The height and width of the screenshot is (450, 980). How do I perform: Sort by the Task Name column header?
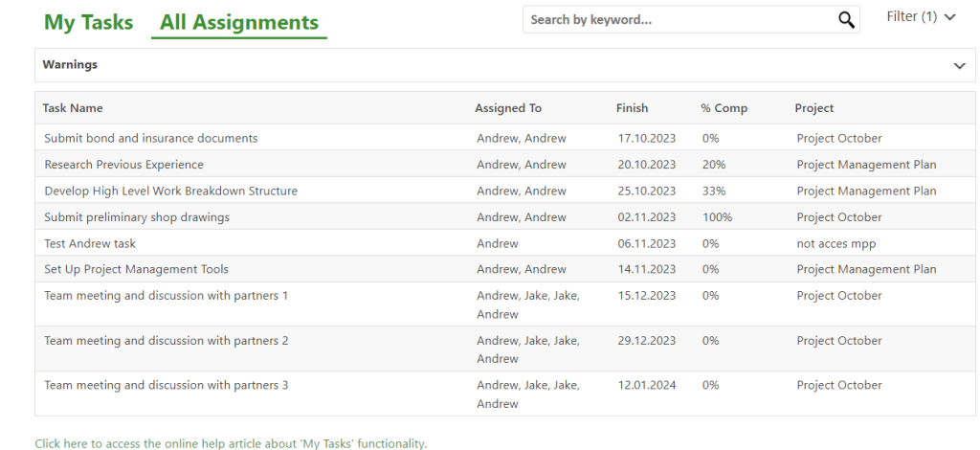[x=73, y=108]
